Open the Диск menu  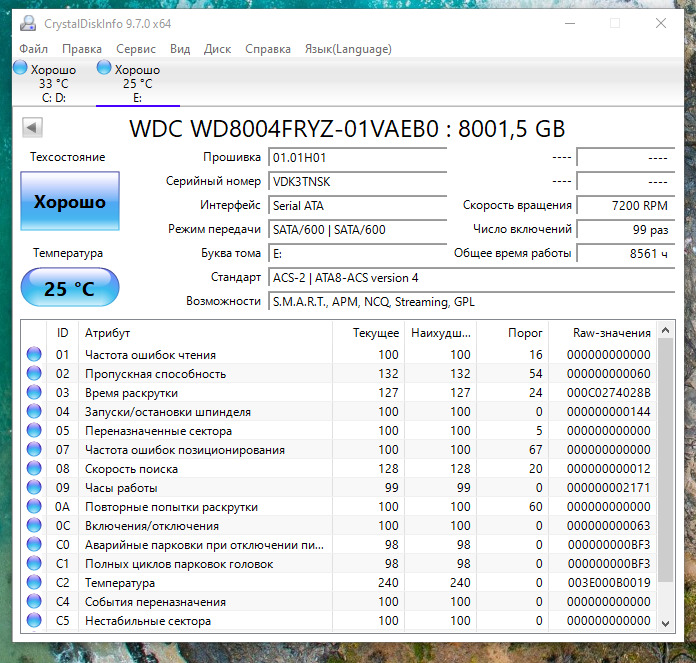[217, 49]
